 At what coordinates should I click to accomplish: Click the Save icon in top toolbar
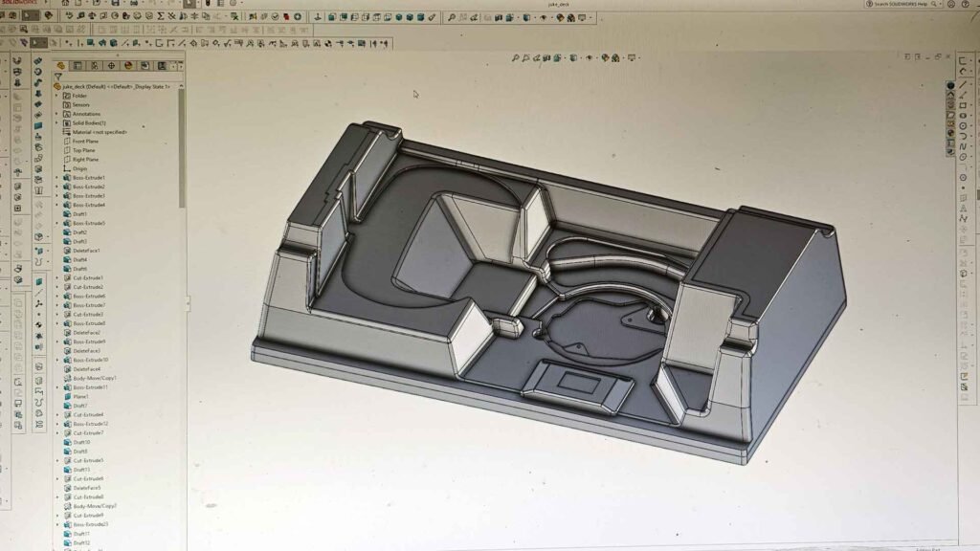[117, 4]
